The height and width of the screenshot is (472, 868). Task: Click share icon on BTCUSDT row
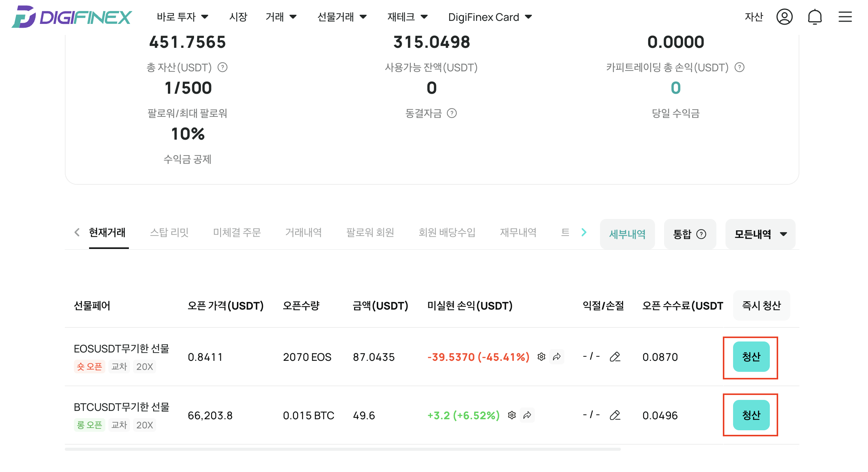(x=527, y=415)
